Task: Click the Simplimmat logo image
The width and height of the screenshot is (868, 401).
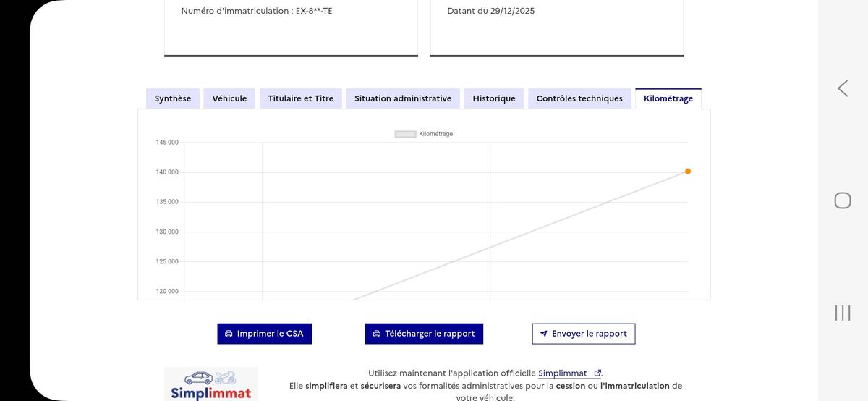Action: click(x=211, y=384)
